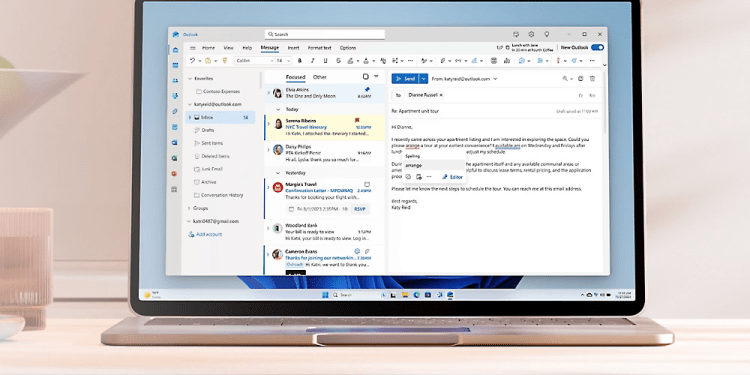Click the font color button
The width and height of the screenshot is (750, 375).
point(366,61)
